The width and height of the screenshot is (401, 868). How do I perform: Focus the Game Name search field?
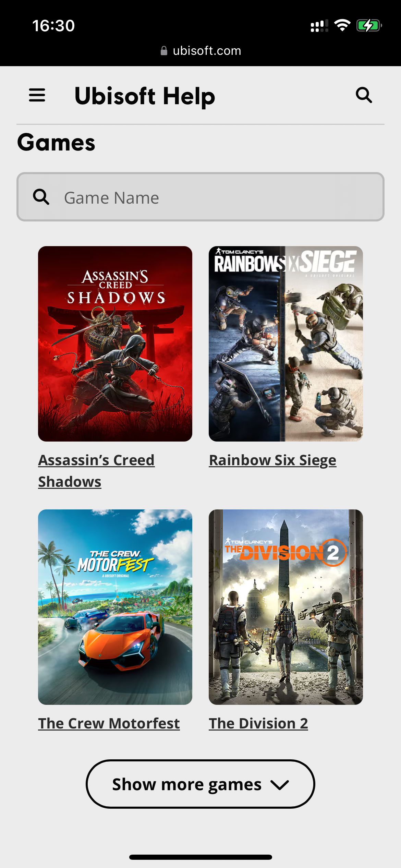[200, 197]
